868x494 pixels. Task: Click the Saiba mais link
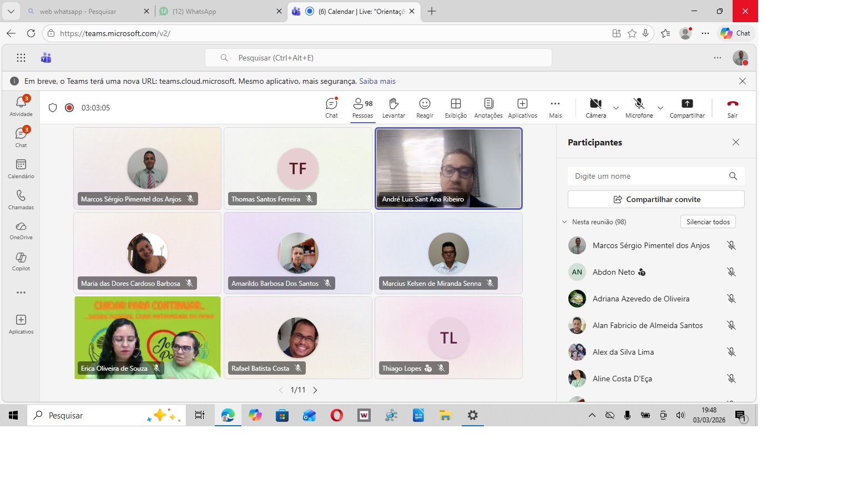point(377,81)
